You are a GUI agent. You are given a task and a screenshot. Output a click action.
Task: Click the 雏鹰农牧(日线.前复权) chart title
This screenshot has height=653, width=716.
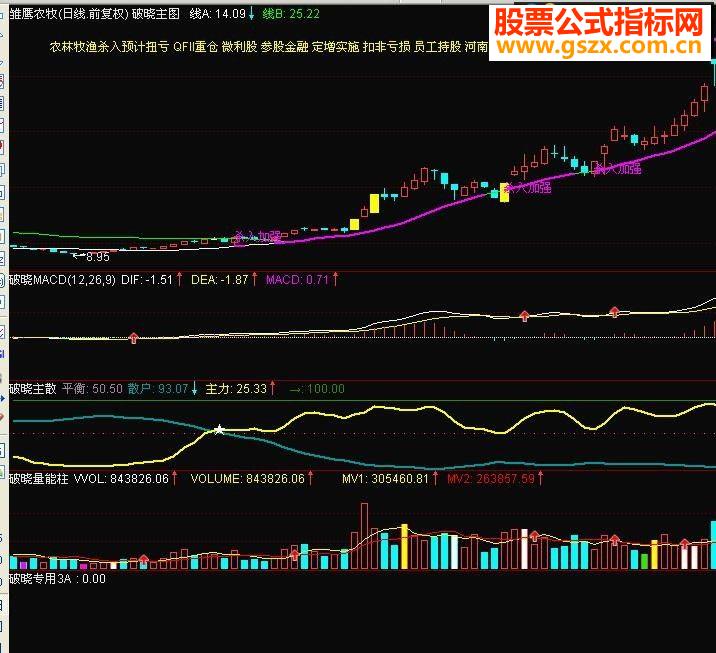click(x=68, y=14)
